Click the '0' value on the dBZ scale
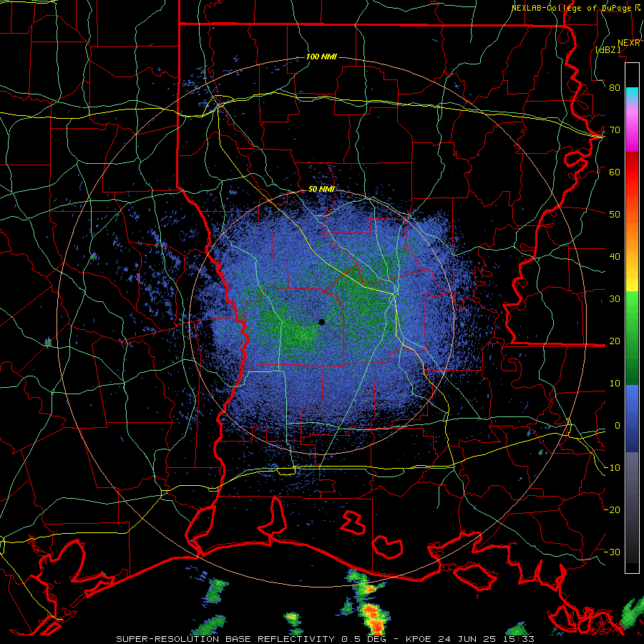 (618, 426)
